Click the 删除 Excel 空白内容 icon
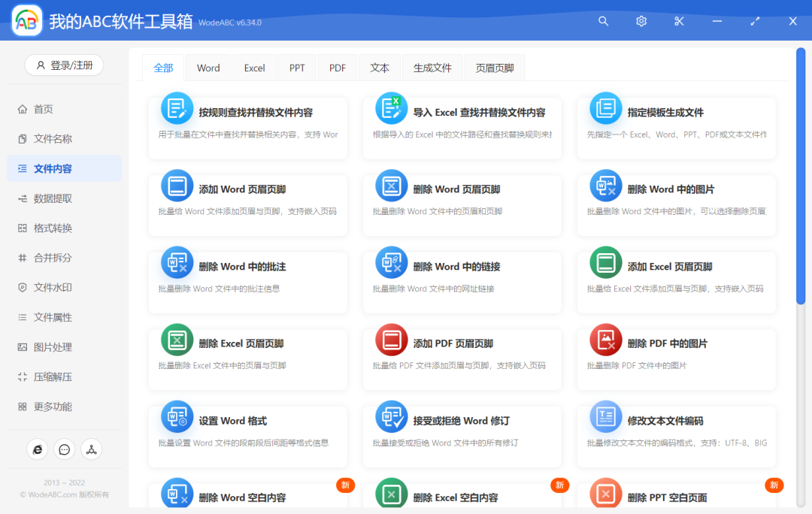 click(x=392, y=493)
